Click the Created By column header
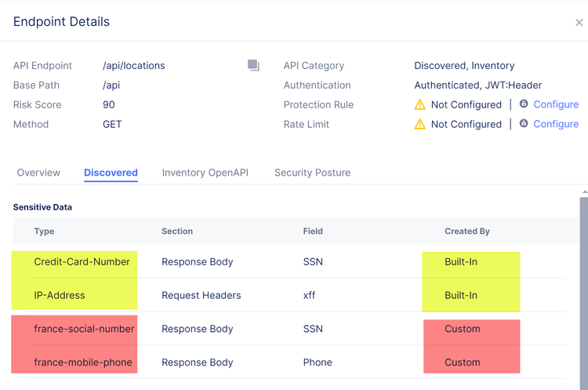 [467, 231]
